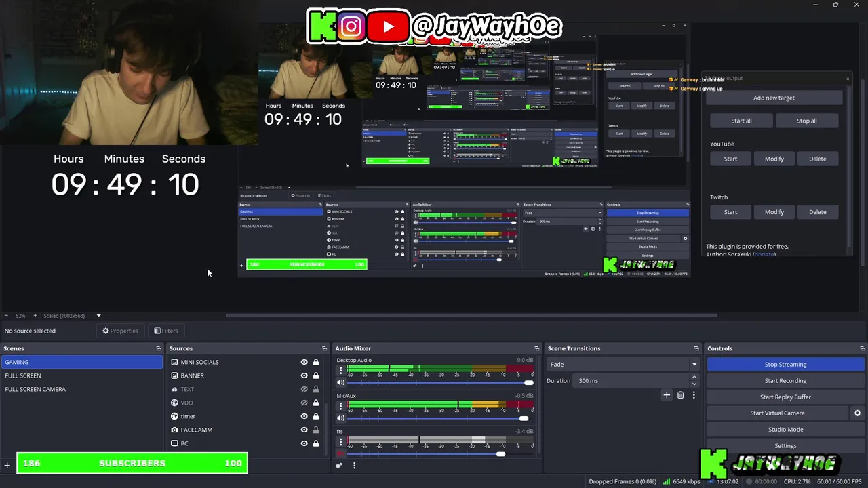
Task: Pop out the Controls dock
Action: click(863, 348)
